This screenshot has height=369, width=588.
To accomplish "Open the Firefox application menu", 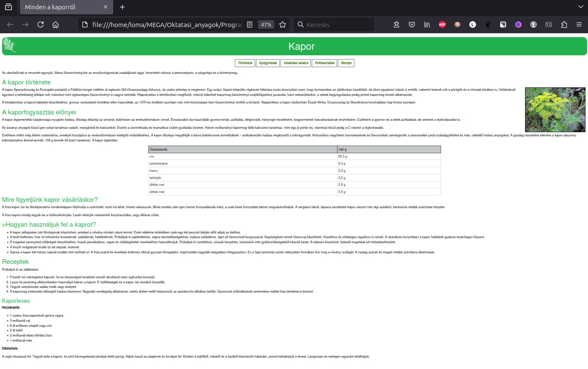I will [x=579, y=24].
